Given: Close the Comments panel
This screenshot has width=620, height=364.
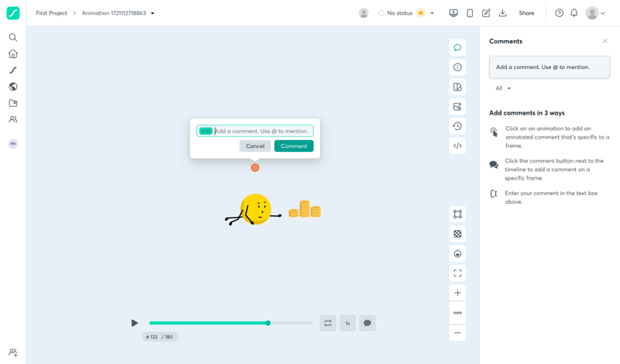Looking at the screenshot, I should click(605, 41).
